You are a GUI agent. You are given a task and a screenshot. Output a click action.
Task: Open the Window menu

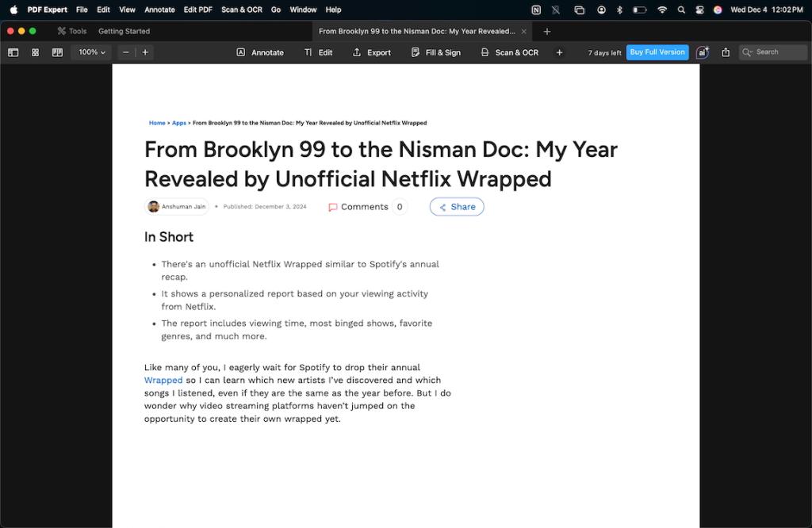point(303,10)
